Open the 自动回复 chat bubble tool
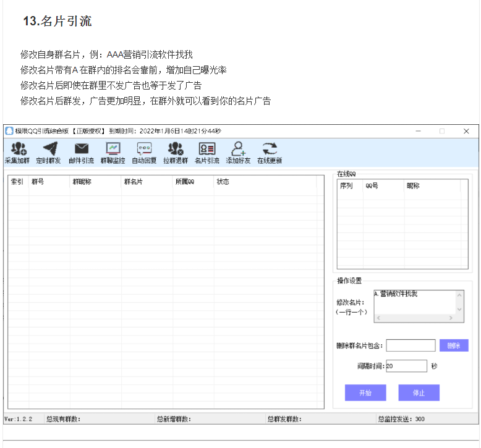This screenshot has height=448, width=481. click(x=144, y=153)
